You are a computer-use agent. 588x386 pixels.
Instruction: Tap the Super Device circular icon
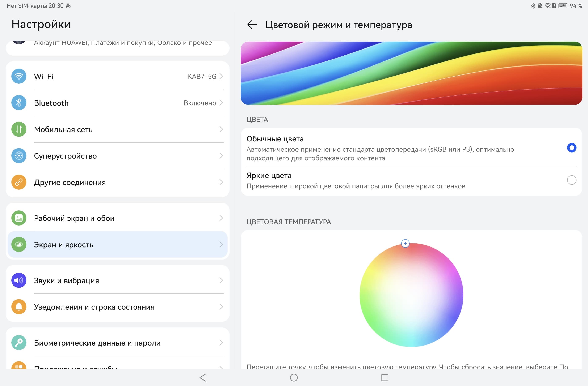point(19,156)
